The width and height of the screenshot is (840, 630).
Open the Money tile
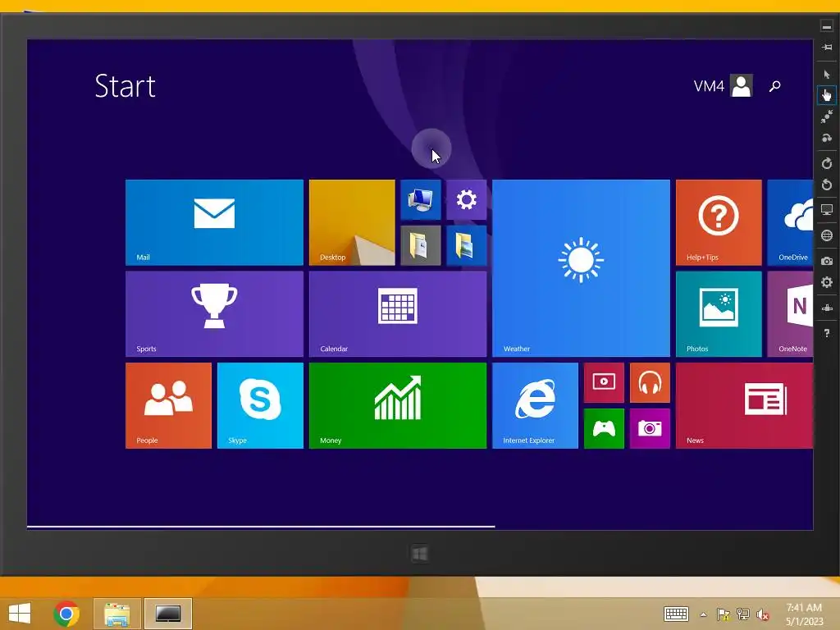coord(398,405)
